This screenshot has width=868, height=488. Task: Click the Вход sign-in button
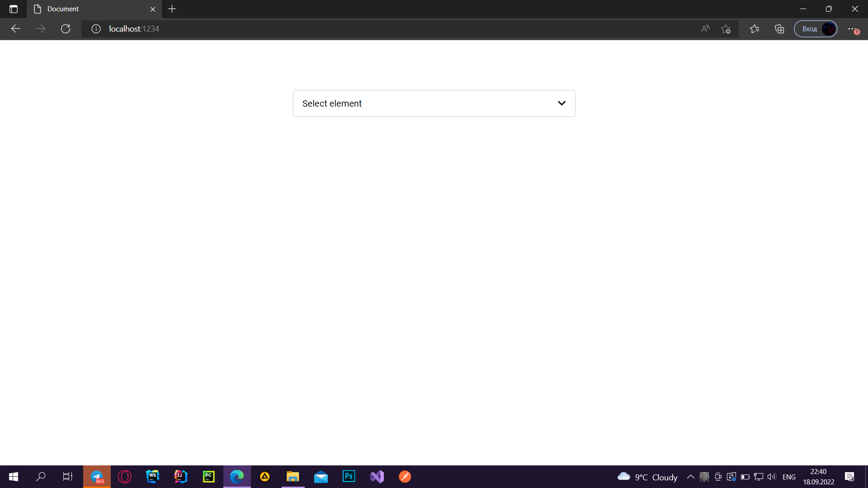pos(809,28)
